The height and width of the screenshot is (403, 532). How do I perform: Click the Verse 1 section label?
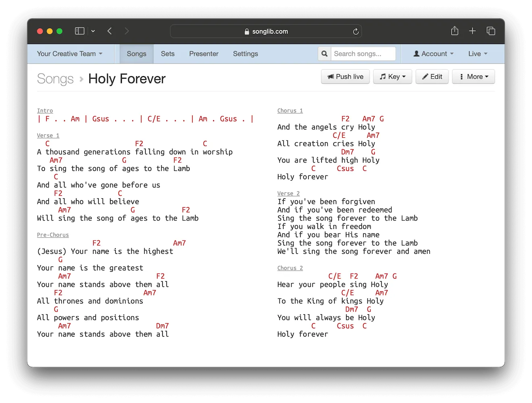48,135
